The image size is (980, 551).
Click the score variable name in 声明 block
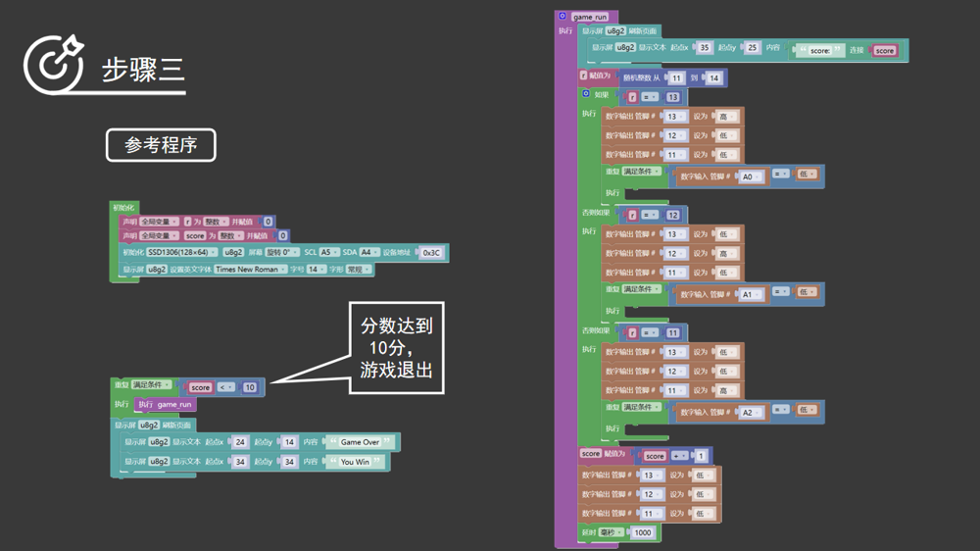click(x=194, y=235)
